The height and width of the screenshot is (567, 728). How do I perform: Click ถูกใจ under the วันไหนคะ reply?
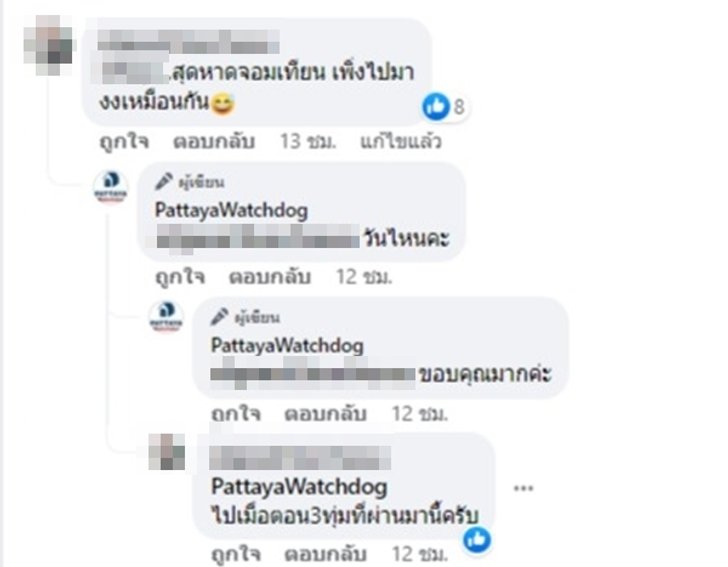click(180, 277)
